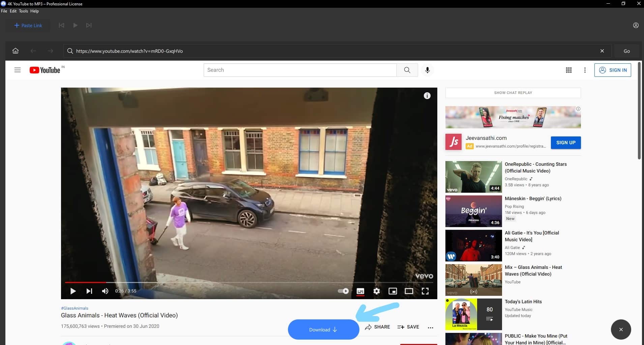The height and width of the screenshot is (345, 644).
Task: Click the SIGN IN button
Action: (613, 70)
